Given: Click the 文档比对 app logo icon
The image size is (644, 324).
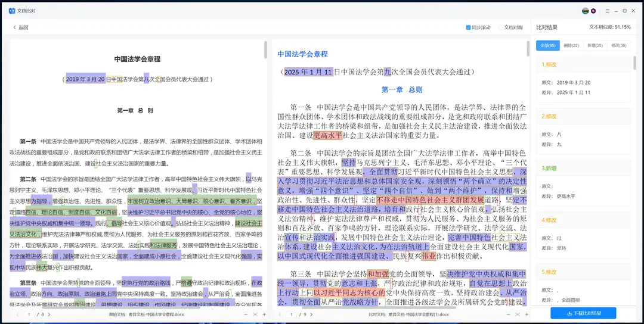Looking at the screenshot, I should pyautogui.click(x=12, y=11).
